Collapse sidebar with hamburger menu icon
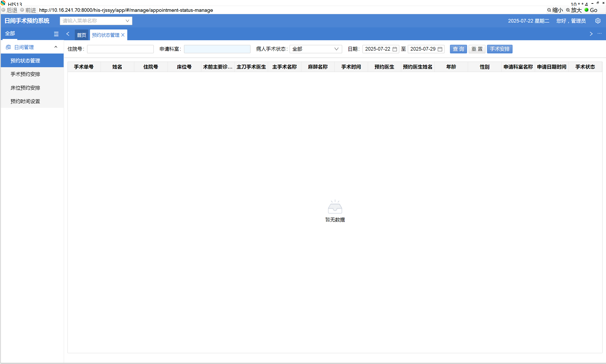606x364 pixels. [x=56, y=34]
